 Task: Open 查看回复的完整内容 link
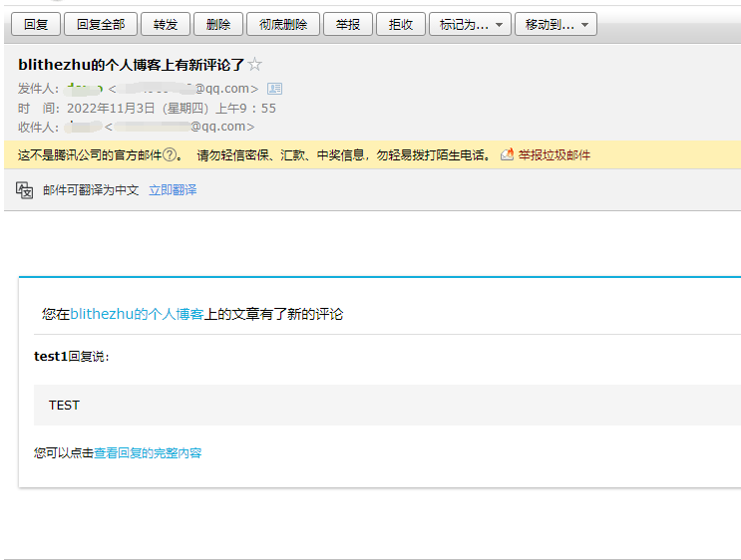148,453
